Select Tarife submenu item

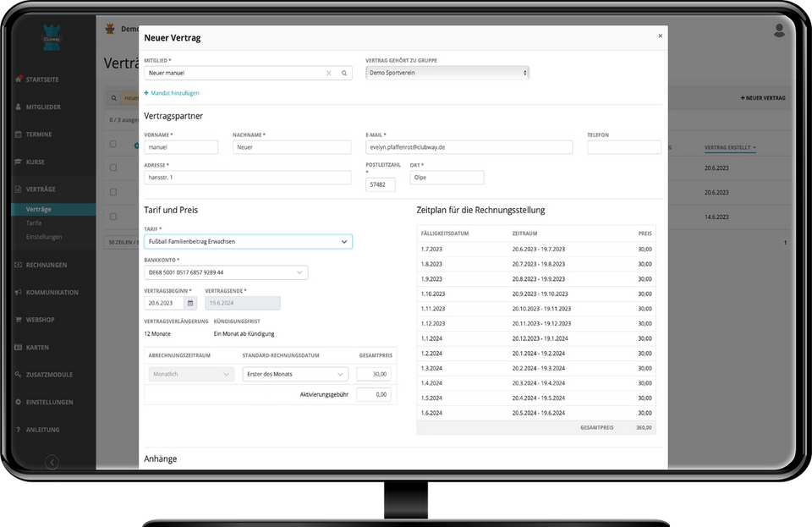pos(34,223)
